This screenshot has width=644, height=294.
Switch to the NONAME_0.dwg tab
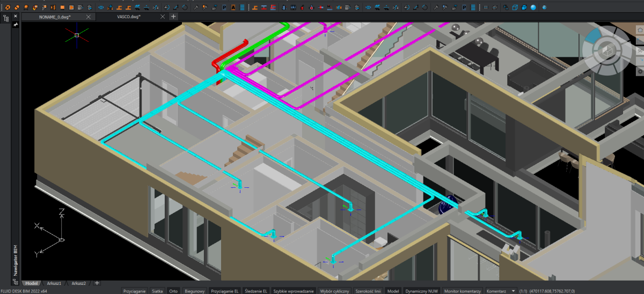[55, 17]
